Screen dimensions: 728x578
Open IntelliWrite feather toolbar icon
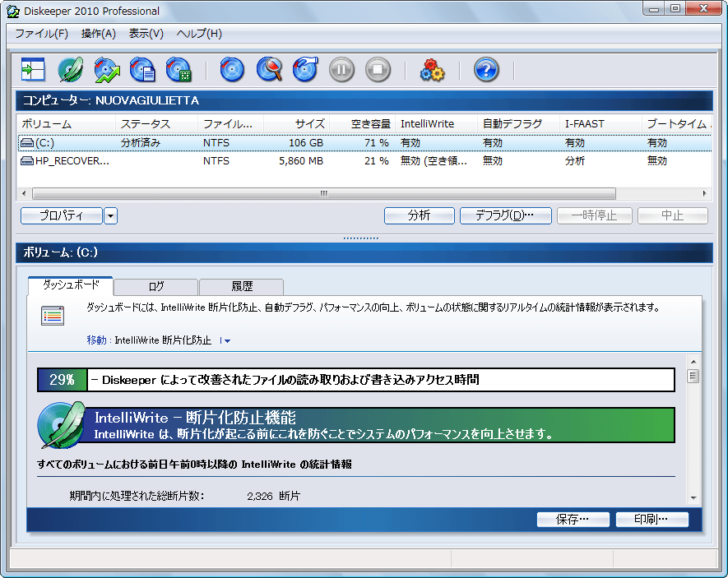71,70
